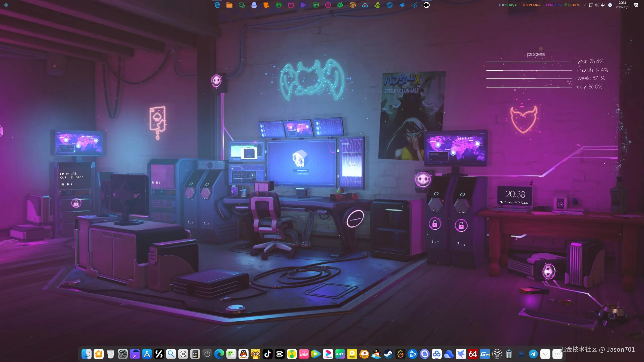The image size is (644, 362).
Task: Open the Edge icon in the top taskbar
Action: coord(217,5)
